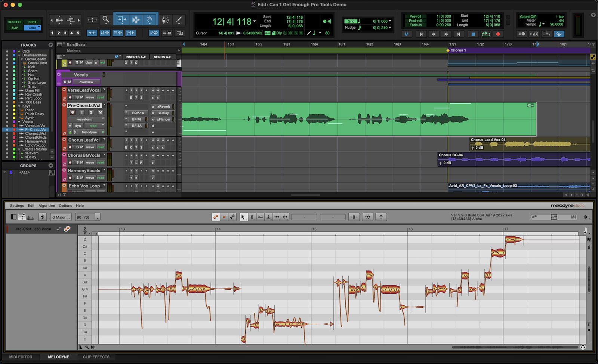
Task: Select the Scrubber speaker tool
Action: click(165, 20)
